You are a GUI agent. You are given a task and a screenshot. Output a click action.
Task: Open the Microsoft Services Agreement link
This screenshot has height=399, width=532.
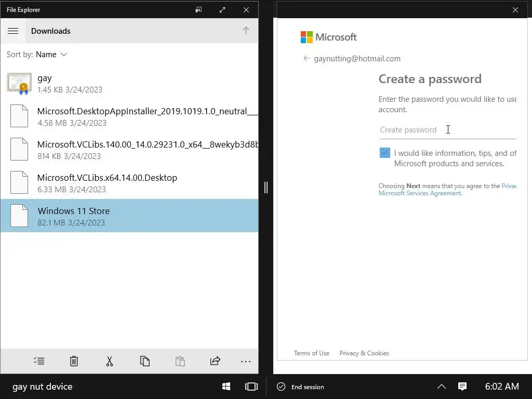pos(420,193)
